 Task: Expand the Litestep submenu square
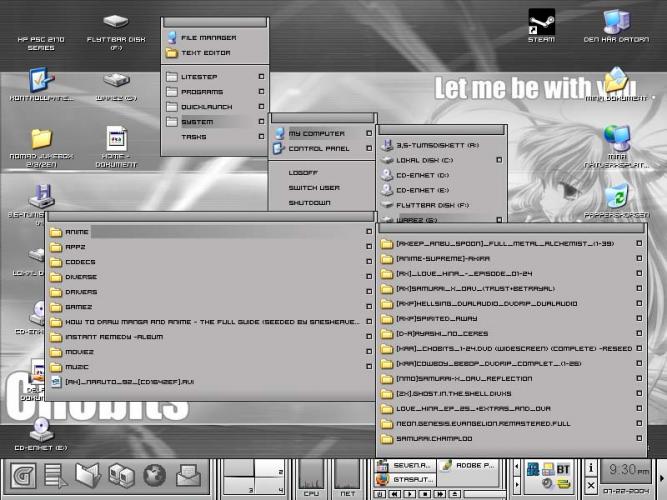[x=261, y=76]
